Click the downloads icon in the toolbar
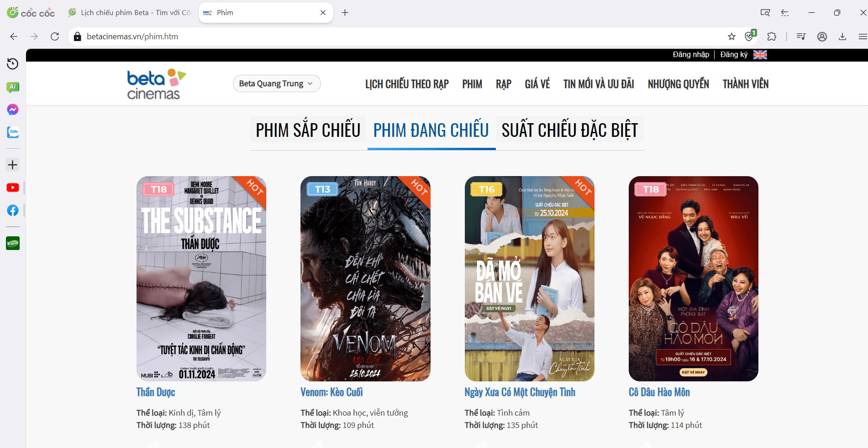The width and height of the screenshot is (868, 448). pos(842,36)
